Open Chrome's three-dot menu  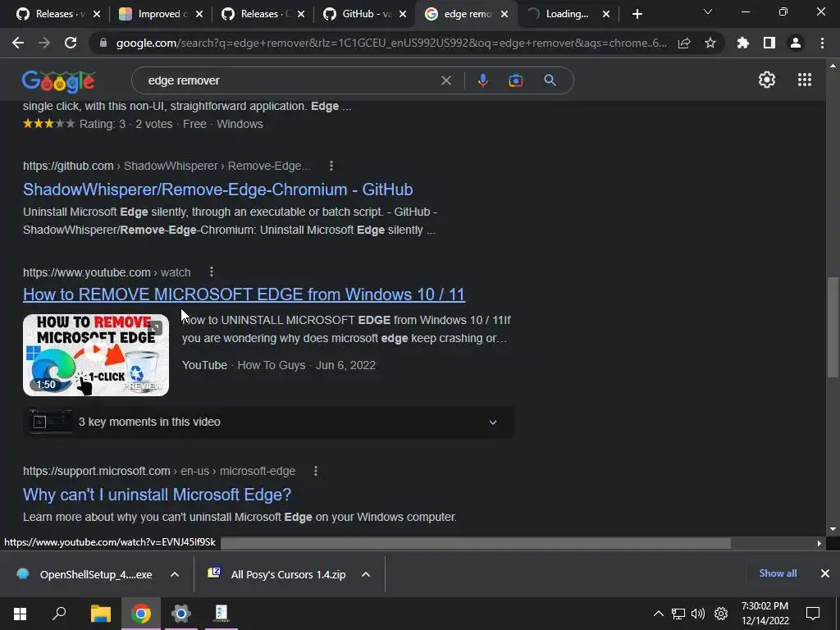pos(822,43)
